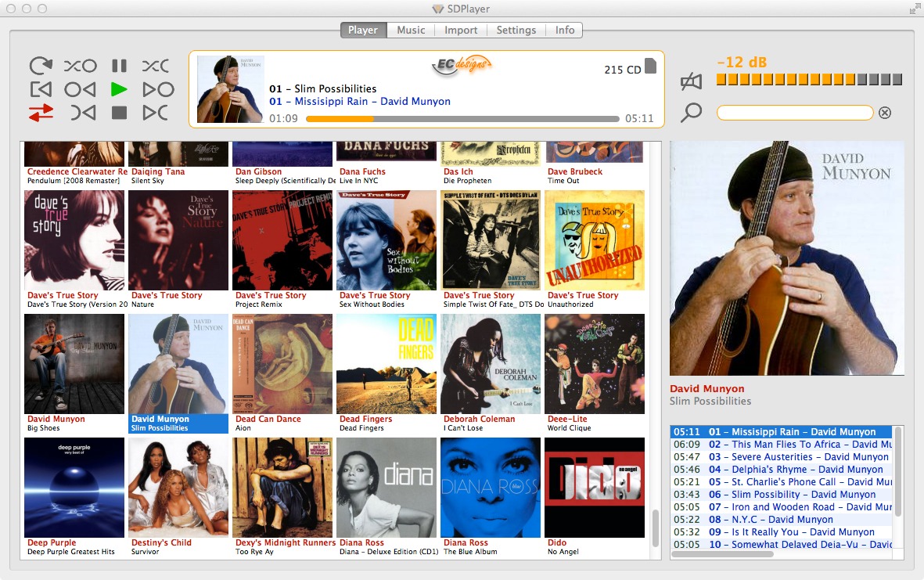
Task: Click the large David Munyon cover art
Action: [x=787, y=258]
